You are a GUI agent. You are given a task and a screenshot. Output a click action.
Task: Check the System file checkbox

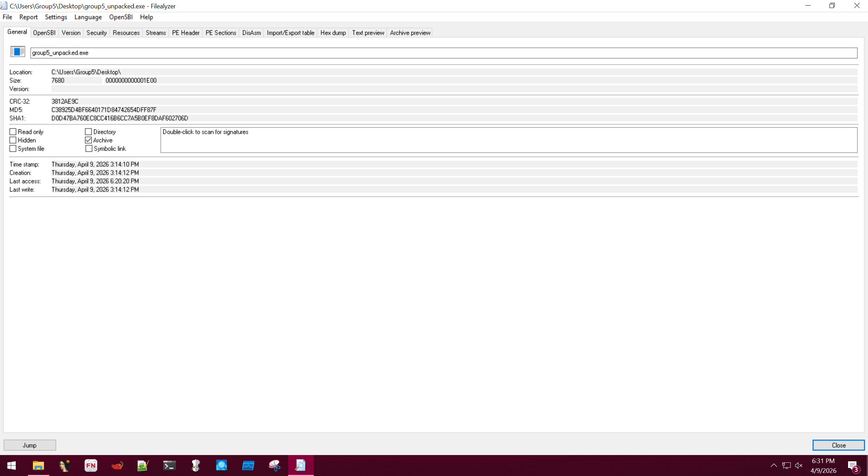point(13,149)
